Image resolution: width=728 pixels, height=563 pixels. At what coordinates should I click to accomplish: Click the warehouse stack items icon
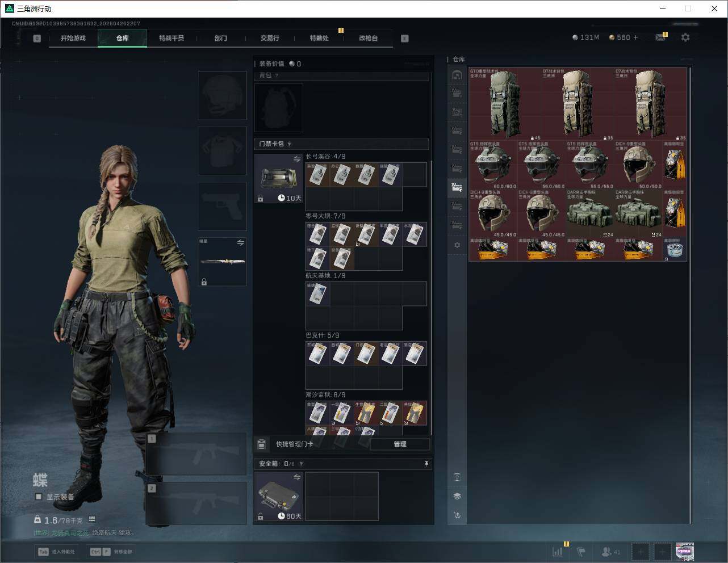click(x=457, y=496)
